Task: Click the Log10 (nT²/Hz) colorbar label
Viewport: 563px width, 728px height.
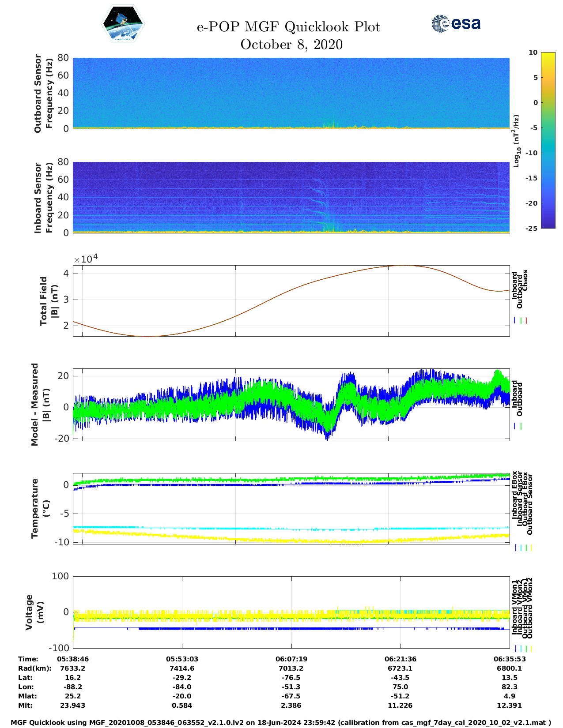Action: pyautogui.click(x=516, y=141)
